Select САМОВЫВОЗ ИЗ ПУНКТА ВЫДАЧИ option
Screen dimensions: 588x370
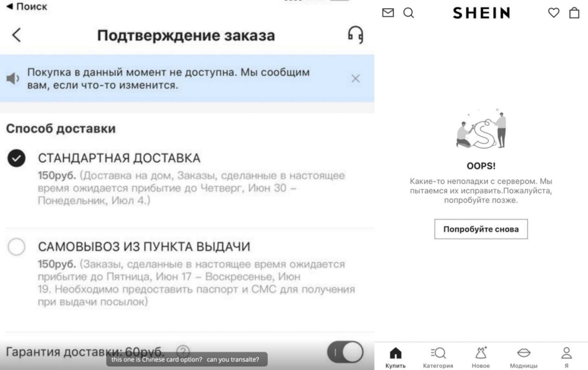coord(16,247)
